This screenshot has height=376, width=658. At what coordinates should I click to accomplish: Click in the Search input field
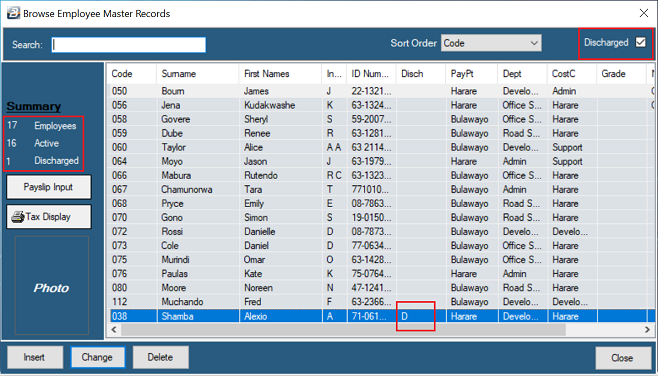pos(129,45)
